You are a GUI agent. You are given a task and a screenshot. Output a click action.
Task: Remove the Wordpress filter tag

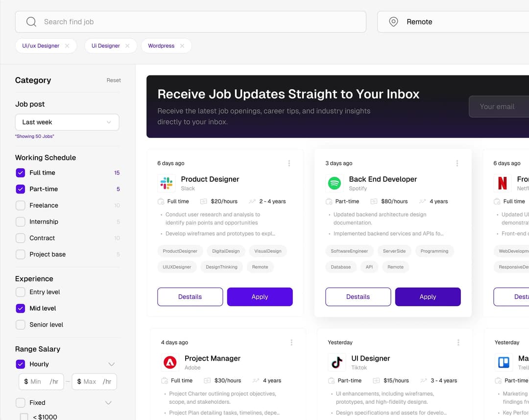pos(182,46)
